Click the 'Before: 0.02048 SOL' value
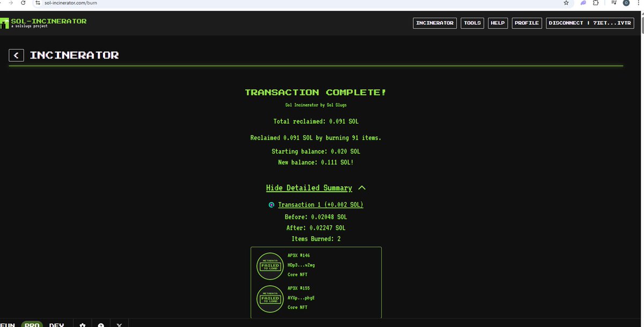644x327 pixels. click(x=316, y=217)
